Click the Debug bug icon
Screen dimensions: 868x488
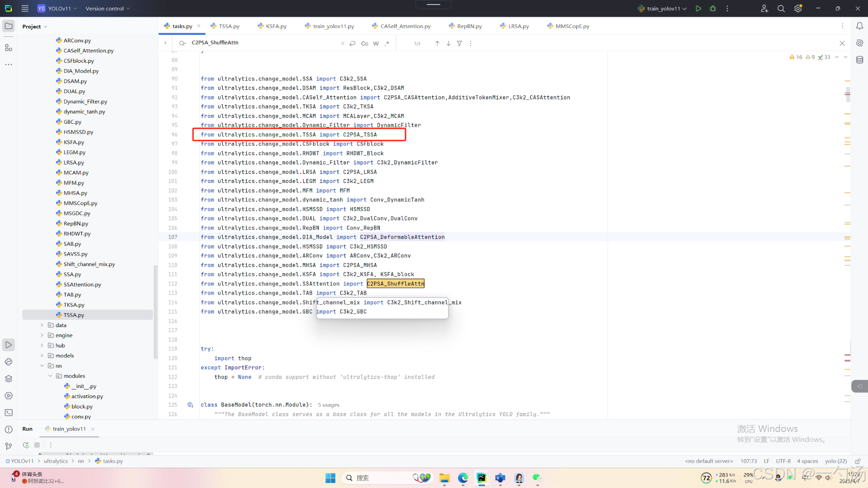coord(713,9)
